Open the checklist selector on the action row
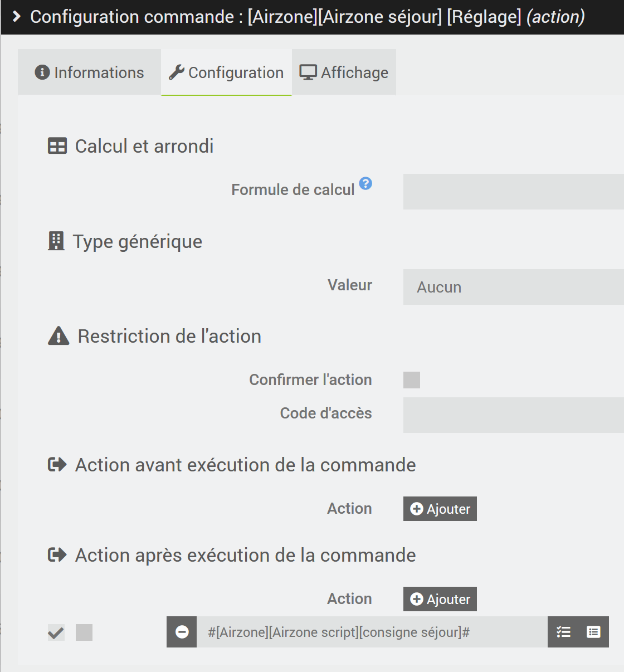624x672 pixels. (563, 632)
